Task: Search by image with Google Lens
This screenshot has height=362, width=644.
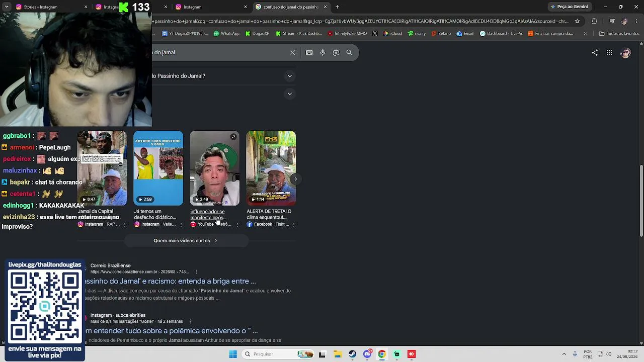Action: (x=336, y=52)
